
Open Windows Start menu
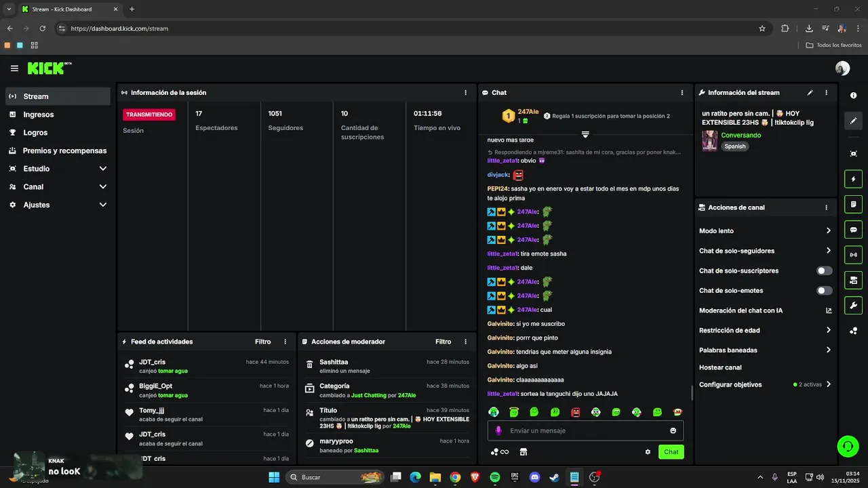[274, 477]
